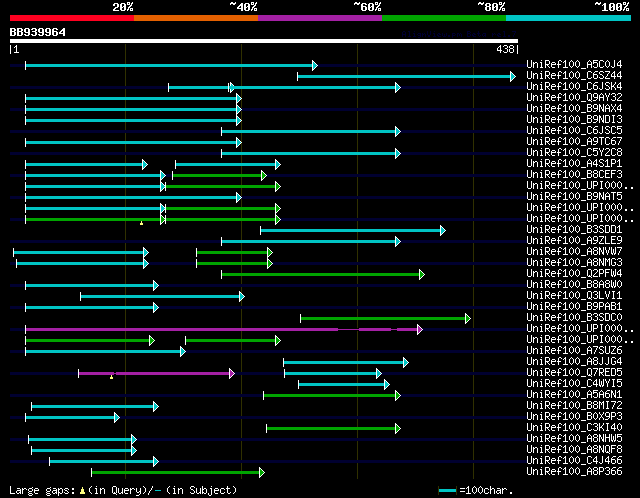Click the green ~80% identity legend segment
Screen dimensions: 640x498
tap(444, 18)
